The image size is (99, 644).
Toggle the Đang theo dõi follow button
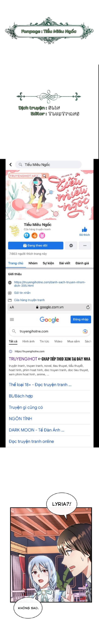click(x=35, y=245)
